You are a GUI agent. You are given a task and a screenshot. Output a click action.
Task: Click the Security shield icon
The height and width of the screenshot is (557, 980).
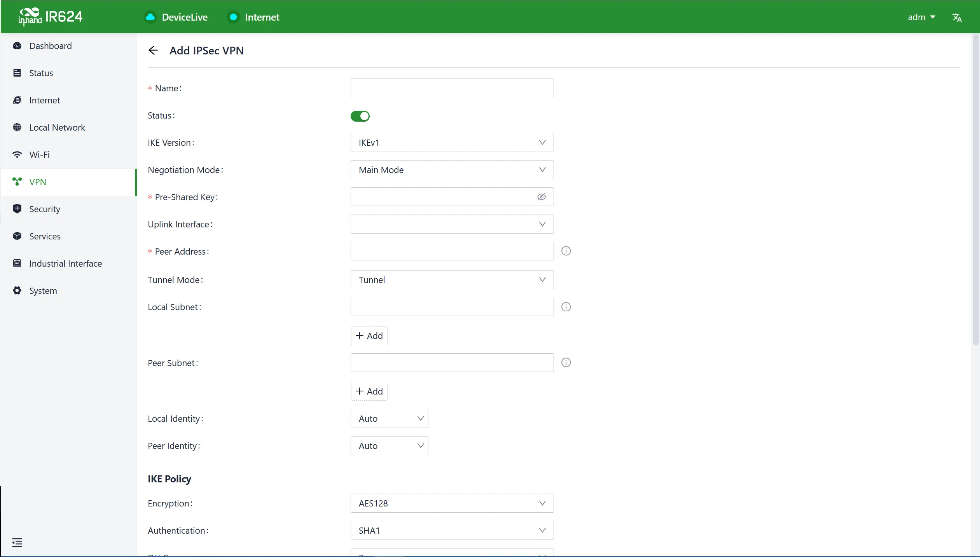point(17,209)
